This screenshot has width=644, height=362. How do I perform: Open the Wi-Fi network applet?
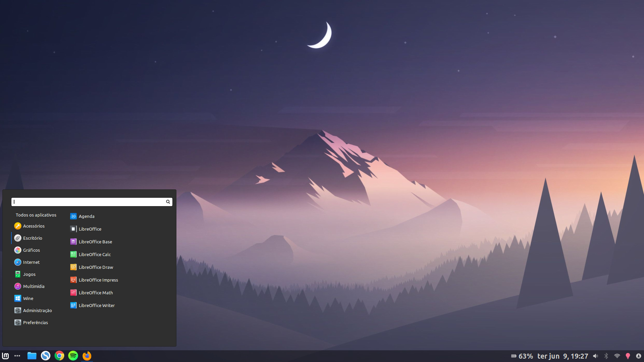click(x=617, y=356)
